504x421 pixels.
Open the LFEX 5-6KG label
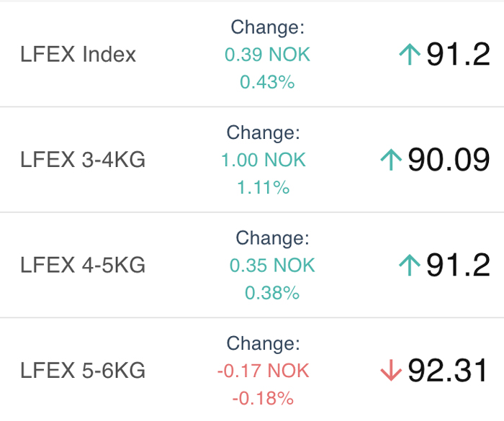[83, 370]
